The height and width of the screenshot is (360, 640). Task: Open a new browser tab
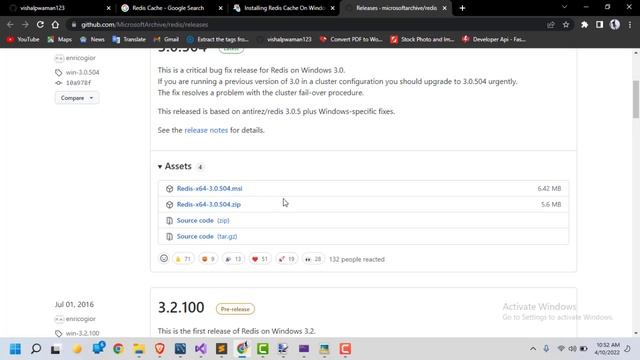point(462,8)
